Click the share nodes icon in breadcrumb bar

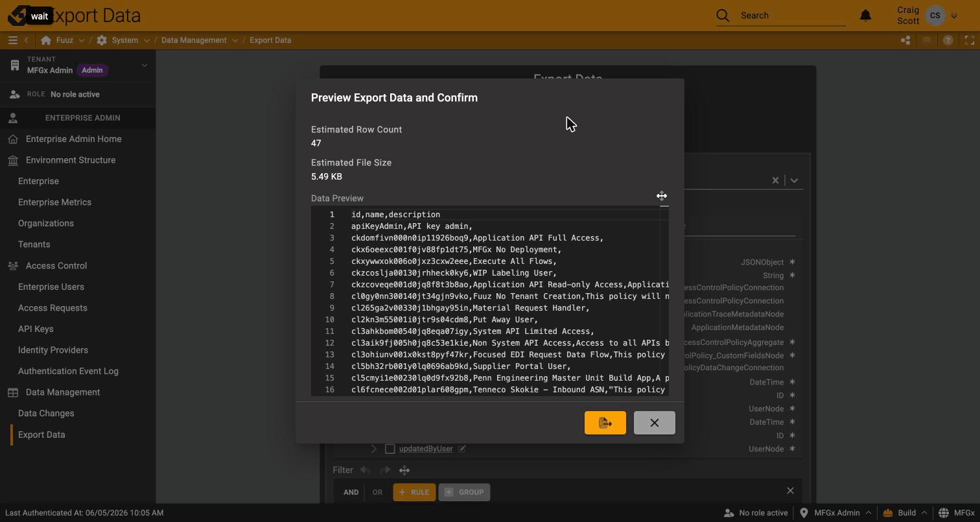tap(905, 40)
